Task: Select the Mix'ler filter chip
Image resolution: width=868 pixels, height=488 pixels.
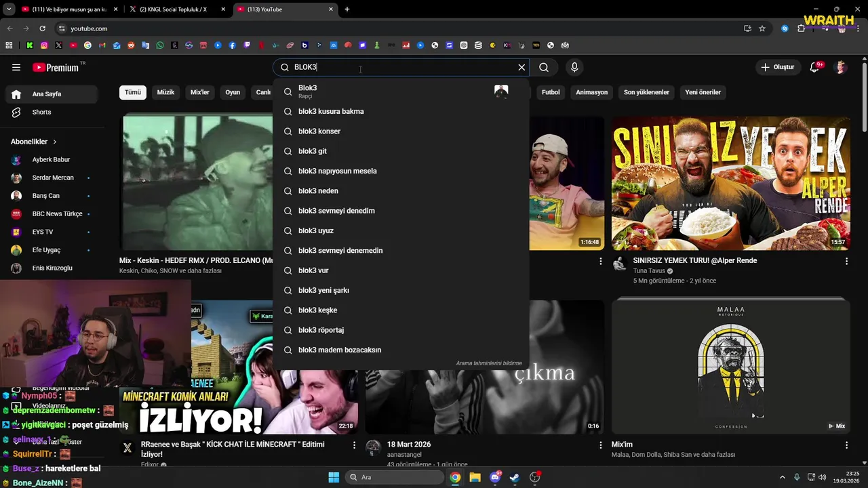Action: pos(200,92)
